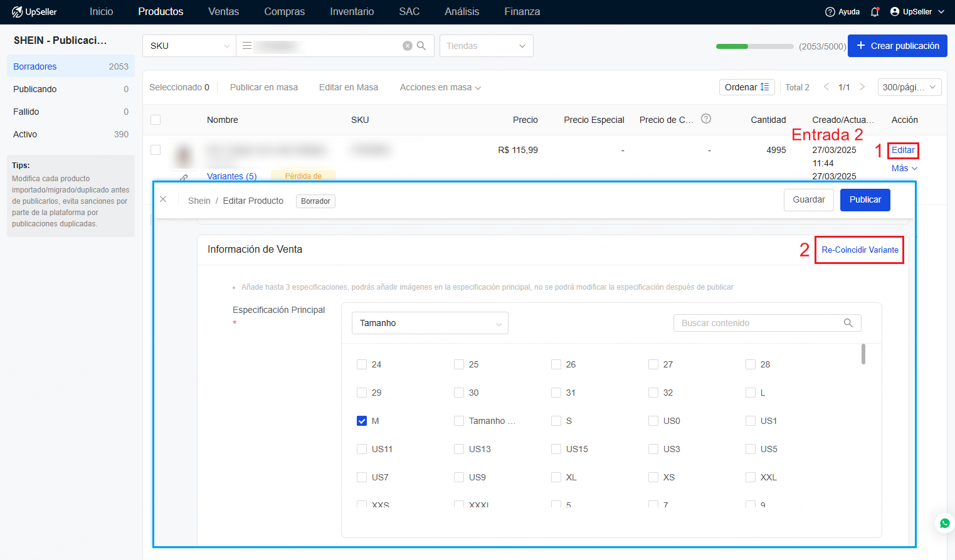955x560 pixels.
Task: Open the 300/página size dropdown
Action: (x=910, y=87)
